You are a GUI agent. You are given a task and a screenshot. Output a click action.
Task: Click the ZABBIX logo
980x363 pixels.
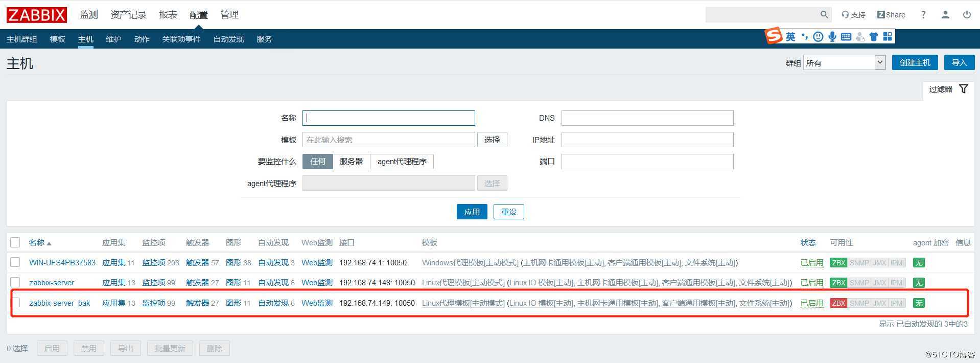36,15
